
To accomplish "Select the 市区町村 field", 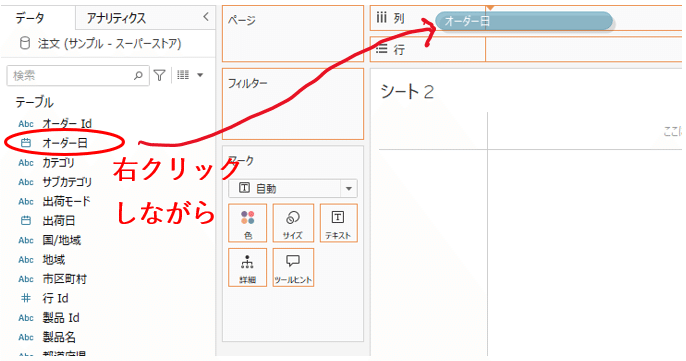I will [x=64, y=279].
